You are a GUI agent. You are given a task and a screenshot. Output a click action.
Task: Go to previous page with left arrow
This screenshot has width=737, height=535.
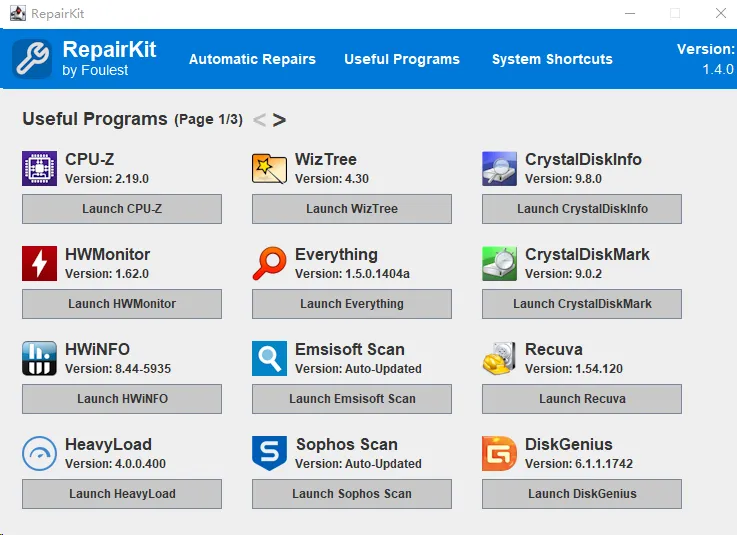(x=259, y=120)
